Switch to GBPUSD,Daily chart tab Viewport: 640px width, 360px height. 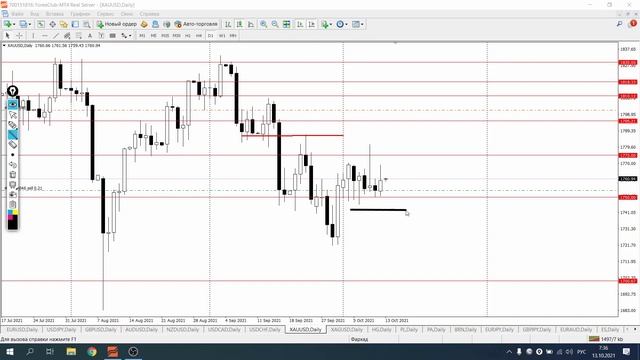(x=101, y=329)
